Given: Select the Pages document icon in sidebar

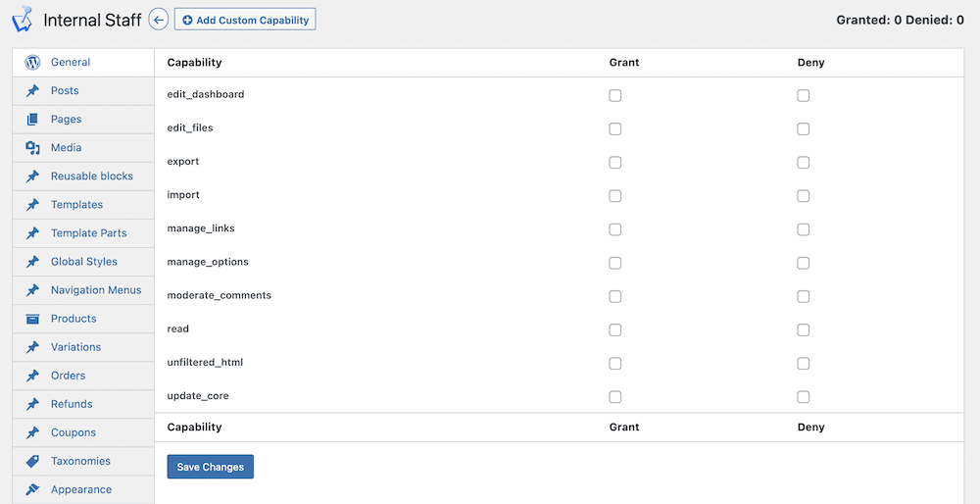Looking at the screenshot, I should click(32, 119).
